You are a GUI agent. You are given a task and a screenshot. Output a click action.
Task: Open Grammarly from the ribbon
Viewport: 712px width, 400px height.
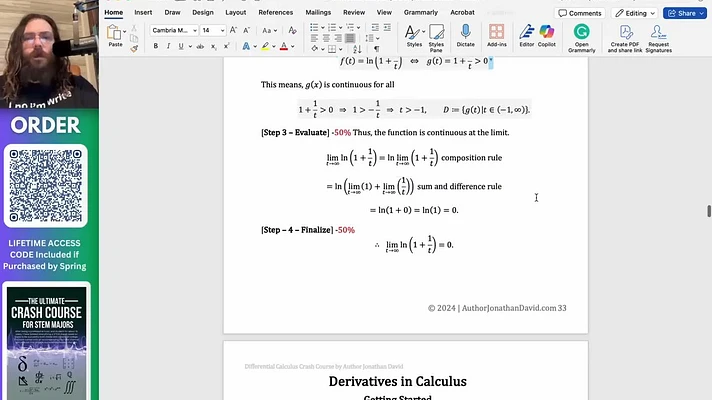click(x=582, y=39)
